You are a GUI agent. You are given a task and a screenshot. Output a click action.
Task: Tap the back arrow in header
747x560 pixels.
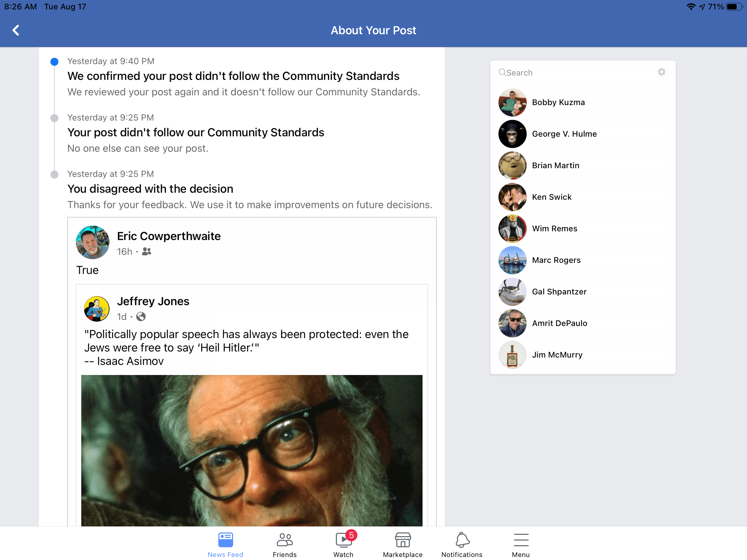pos(16,30)
